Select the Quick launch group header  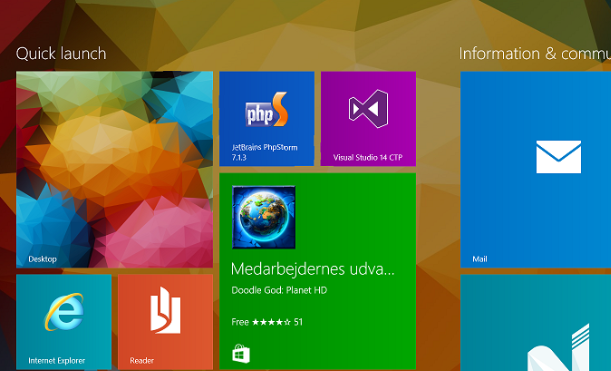pos(61,53)
